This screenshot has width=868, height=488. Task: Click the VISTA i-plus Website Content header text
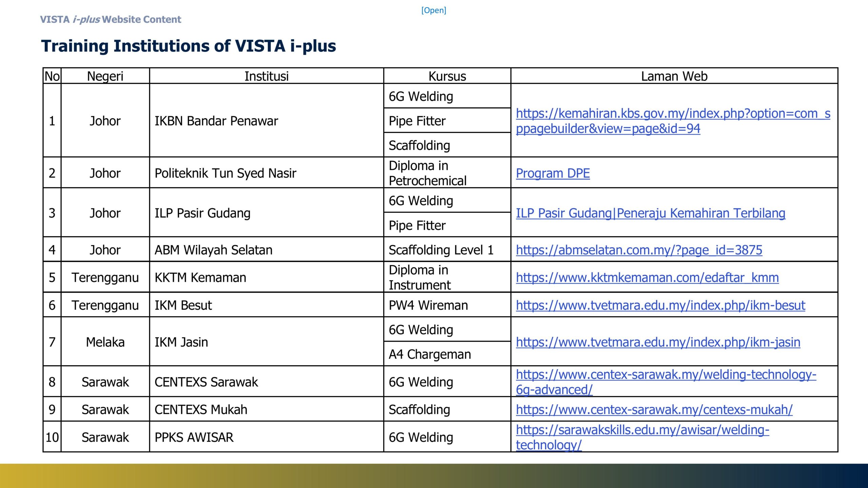pyautogui.click(x=111, y=19)
